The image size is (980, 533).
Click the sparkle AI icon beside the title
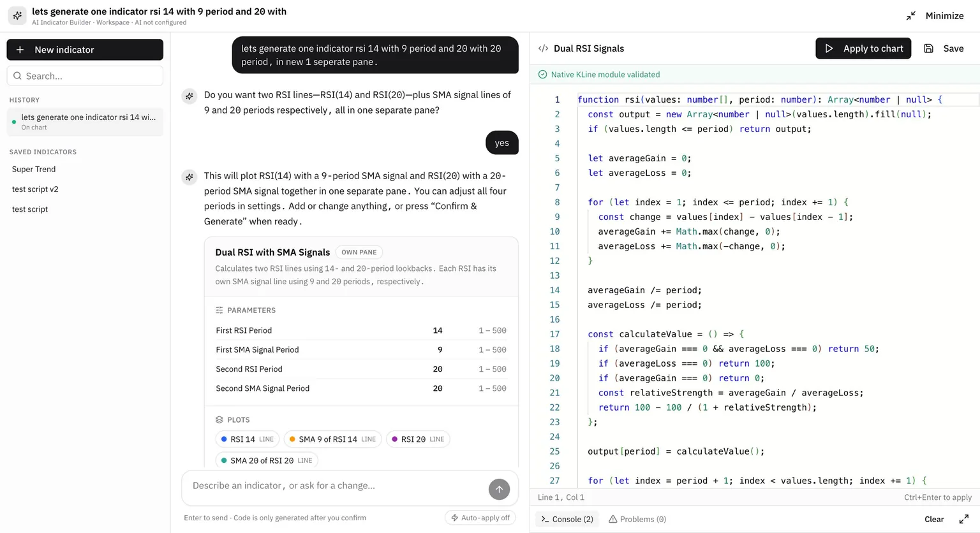click(x=17, y=15)
